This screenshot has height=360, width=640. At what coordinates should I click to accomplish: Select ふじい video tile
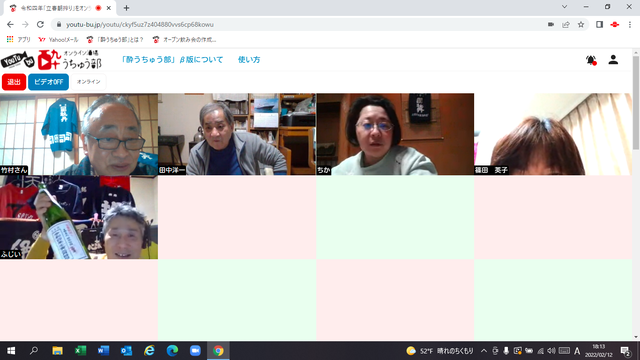coord(79,217)
